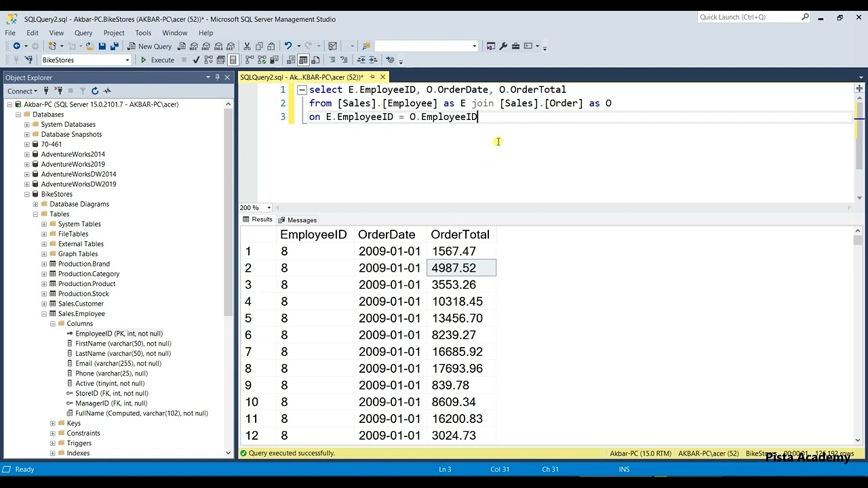Image resolution: width=868 pixels, height=488 pixels.
Task: Click Display Estimated Execution Plan icon
Action: point(208,60)
